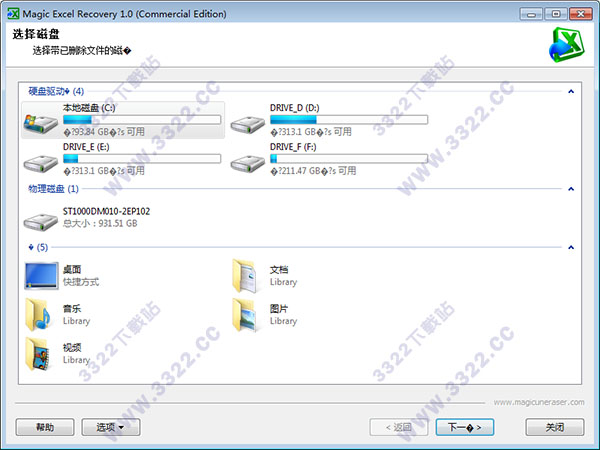Open the 选项 options dropdown

(x=111, y=427)
